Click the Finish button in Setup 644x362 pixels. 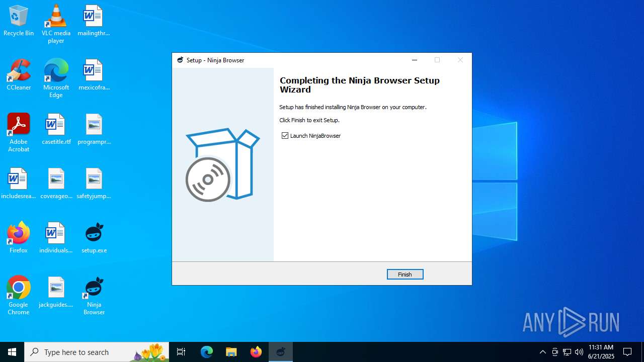coord(405,274)
